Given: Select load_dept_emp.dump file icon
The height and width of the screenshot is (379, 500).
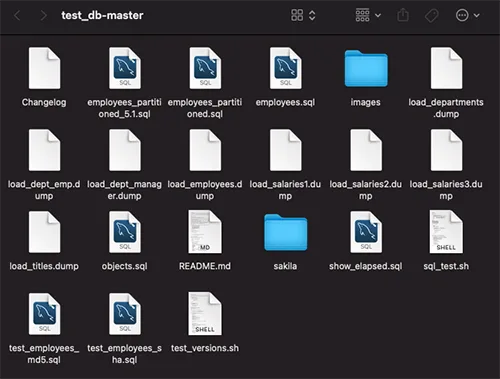Looking at the screenshot, I should pos(44,150).
